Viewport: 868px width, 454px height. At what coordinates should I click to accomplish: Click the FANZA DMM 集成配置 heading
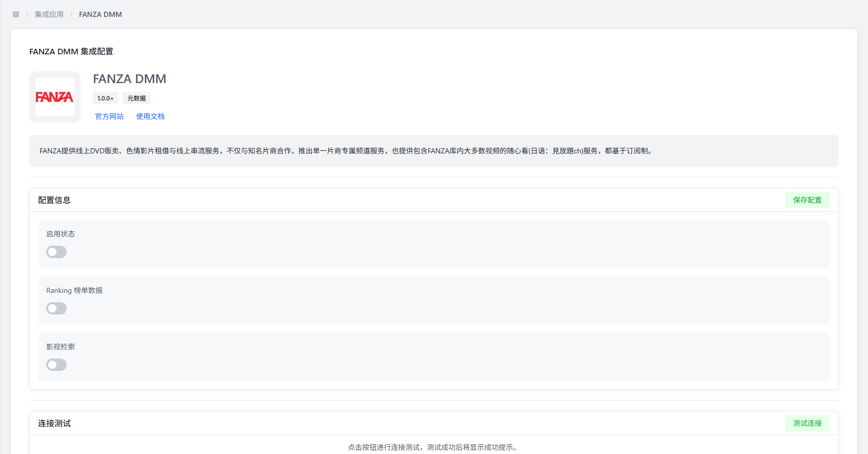(x=71, y=51)
